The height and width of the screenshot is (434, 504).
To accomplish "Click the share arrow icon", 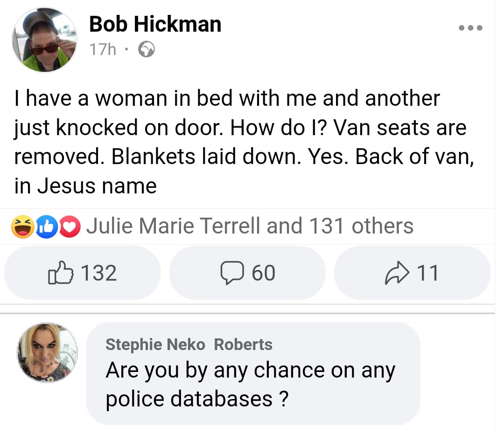I will click(x=395, y=273).
